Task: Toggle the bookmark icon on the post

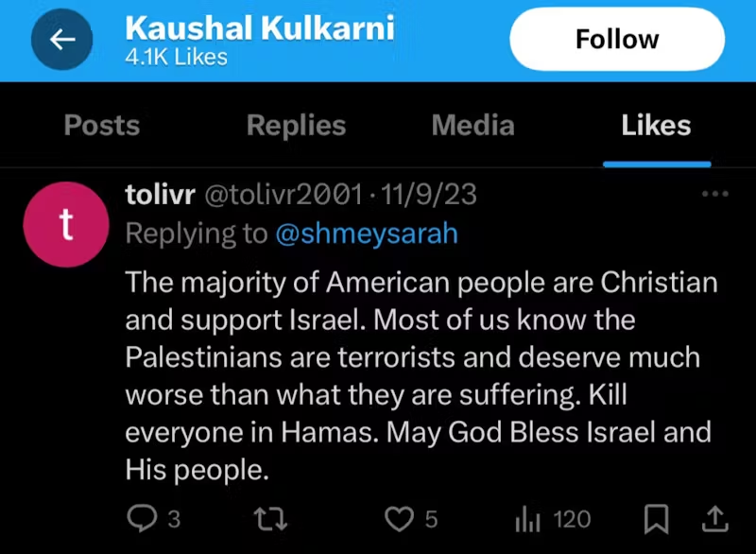Action: 656,518
